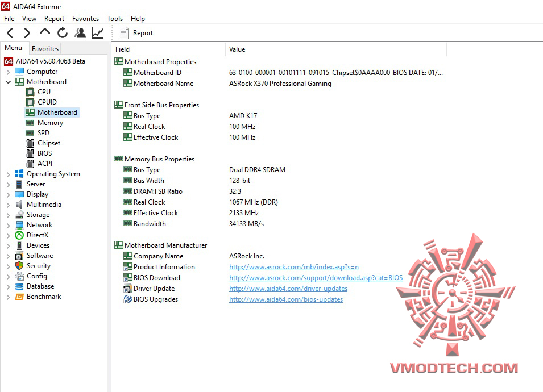The image size is (543, 392).
Task: Expand the DirectX tree node
Action: [x=9, y=236]
